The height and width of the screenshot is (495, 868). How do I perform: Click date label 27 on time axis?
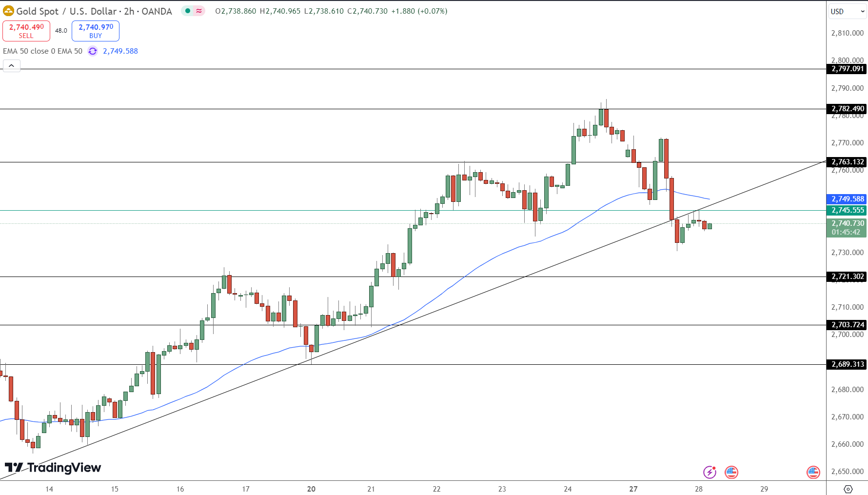[633, 489]
